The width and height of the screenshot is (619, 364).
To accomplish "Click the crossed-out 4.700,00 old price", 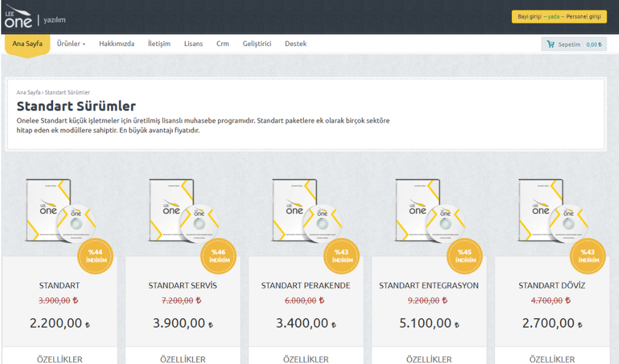I will (551, 301).
